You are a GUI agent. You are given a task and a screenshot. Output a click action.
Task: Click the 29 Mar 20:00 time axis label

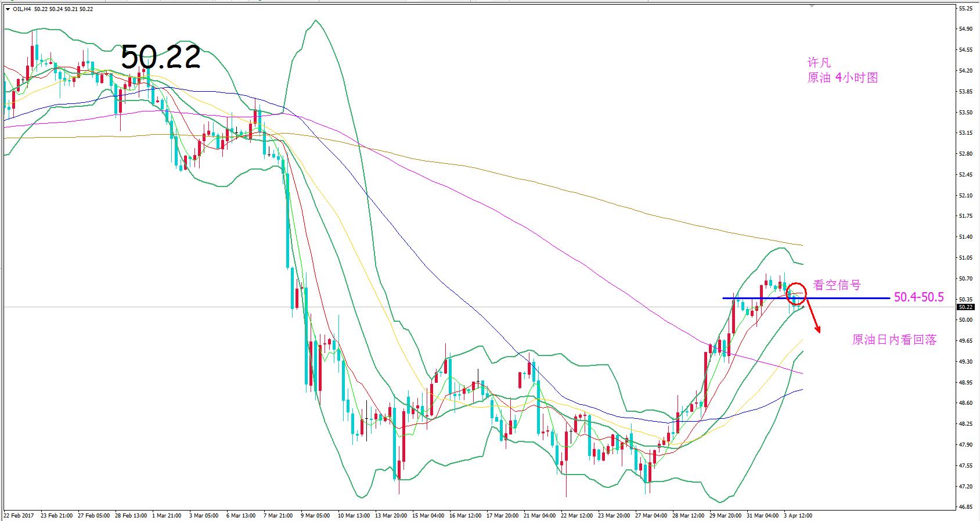pos(725,516)
